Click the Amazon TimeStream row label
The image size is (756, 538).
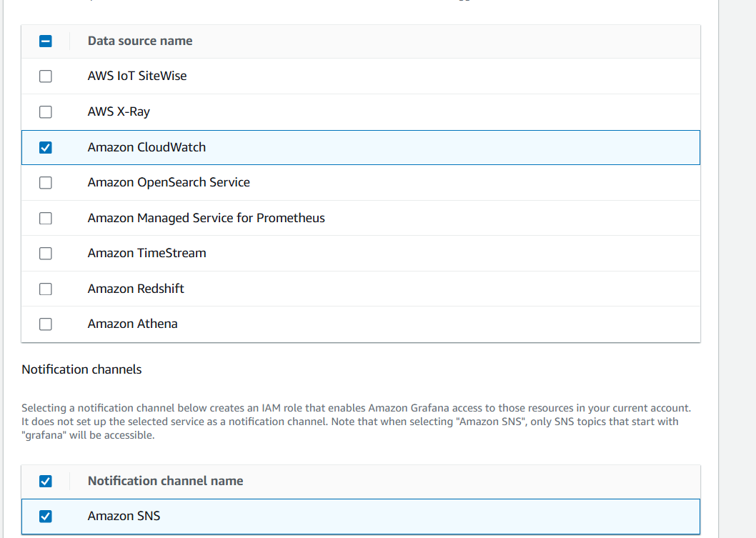tap(146, 253)
